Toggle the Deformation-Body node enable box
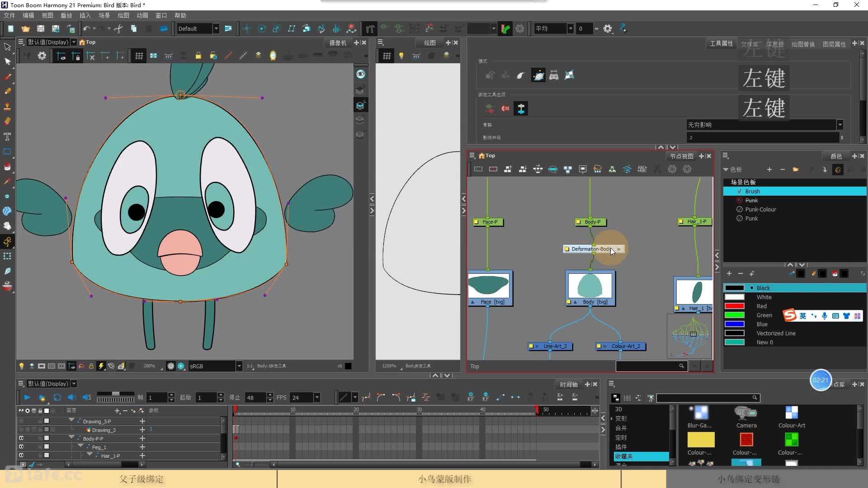 coord(567,249)
